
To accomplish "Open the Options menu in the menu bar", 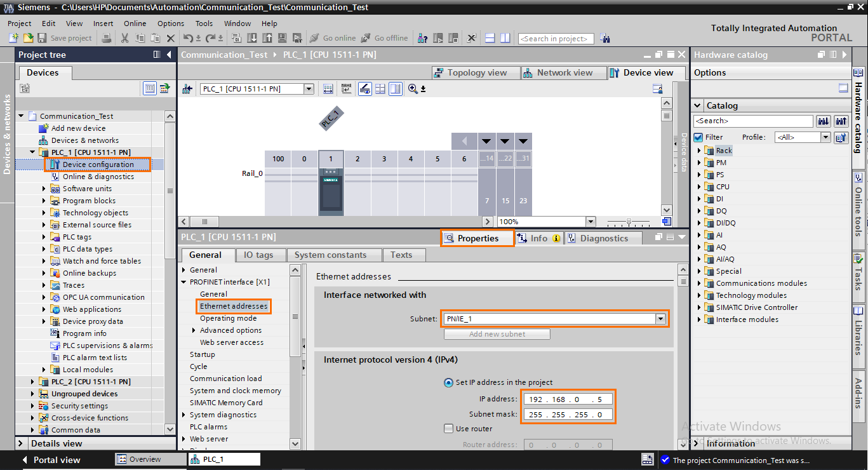I will coord(171,23).
